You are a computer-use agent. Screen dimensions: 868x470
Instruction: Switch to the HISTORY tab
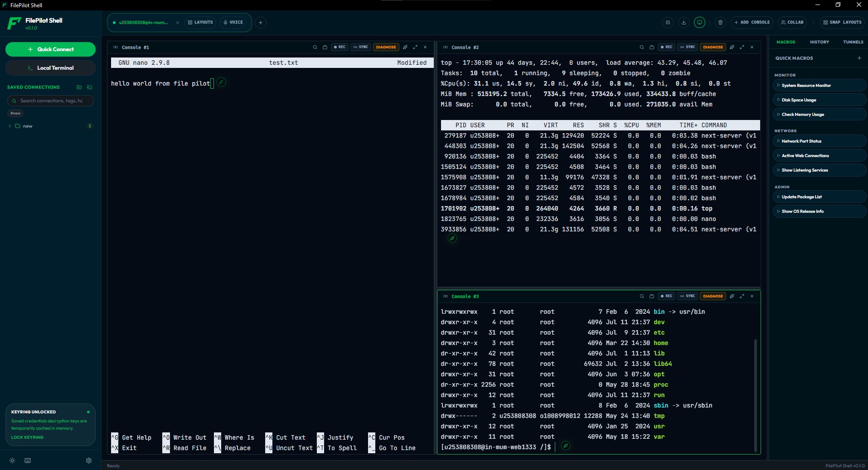click(820, 42)
